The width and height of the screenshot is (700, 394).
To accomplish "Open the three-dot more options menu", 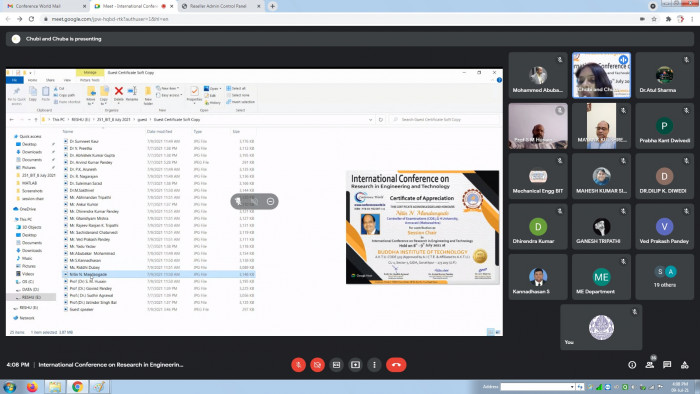I will coord(374,365).
